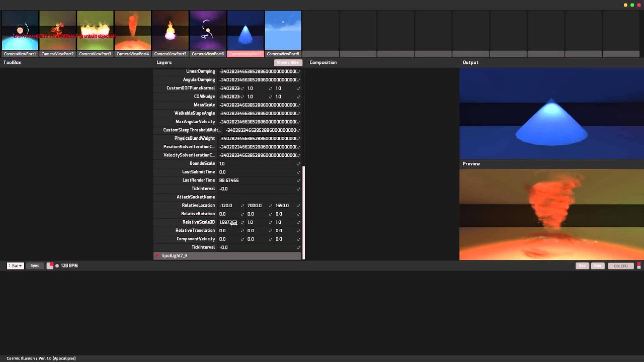644x362 pixels.
Task: Toggle the red record square beside BPM
Action: coord(50,265)
